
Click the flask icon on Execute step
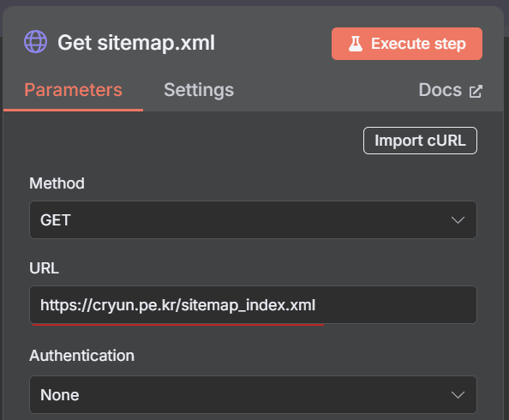coord(356,44)
